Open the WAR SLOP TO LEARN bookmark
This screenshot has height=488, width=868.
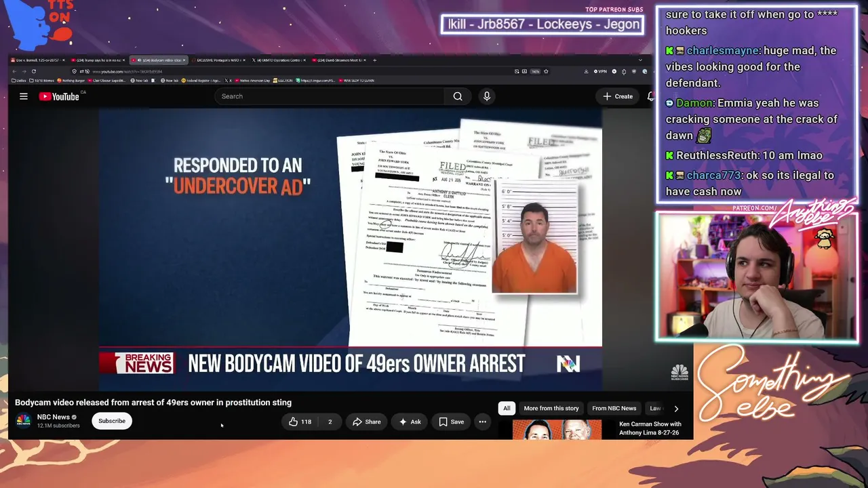click(x=356, y=81)
